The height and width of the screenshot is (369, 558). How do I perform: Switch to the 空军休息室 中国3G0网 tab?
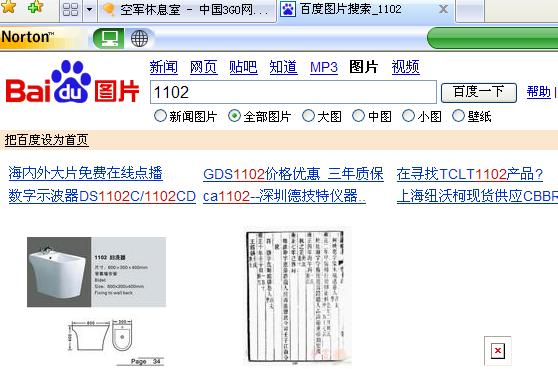[186, 10]
